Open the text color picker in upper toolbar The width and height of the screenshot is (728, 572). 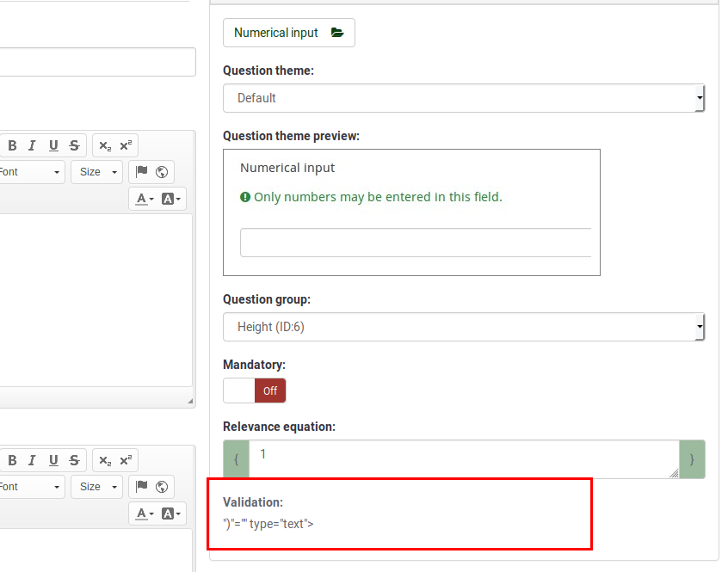(x=145, y=199)
